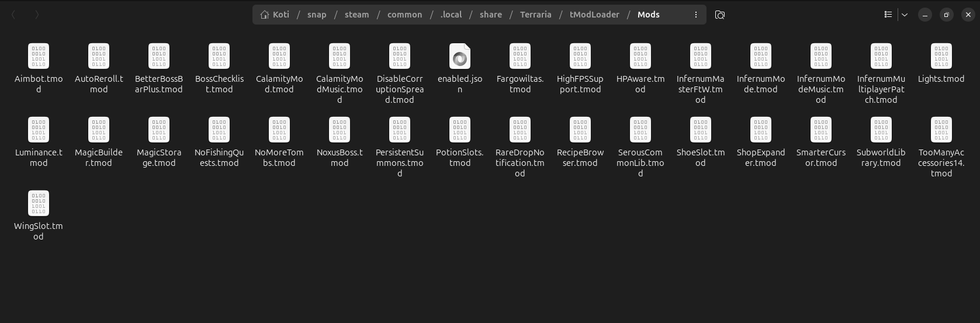Navigate to the share path segment
The height and width of the screenshot is (323, 980).
(491, 15)
